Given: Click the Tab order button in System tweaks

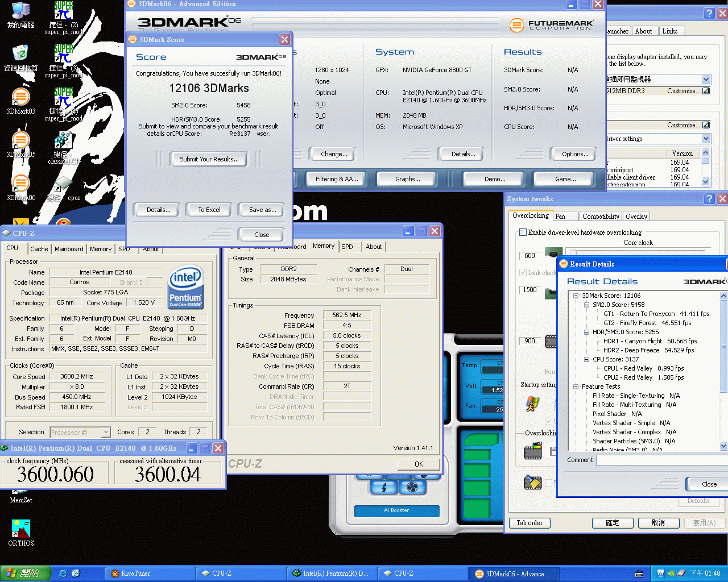Looking at the screenshot, I should [x=530, y=523].
